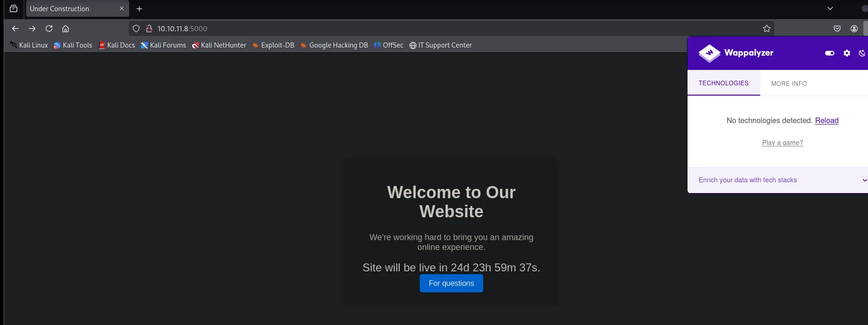Click the Wappalyzer logo
This screenshot has height=325, width=868.
(736, 53)
